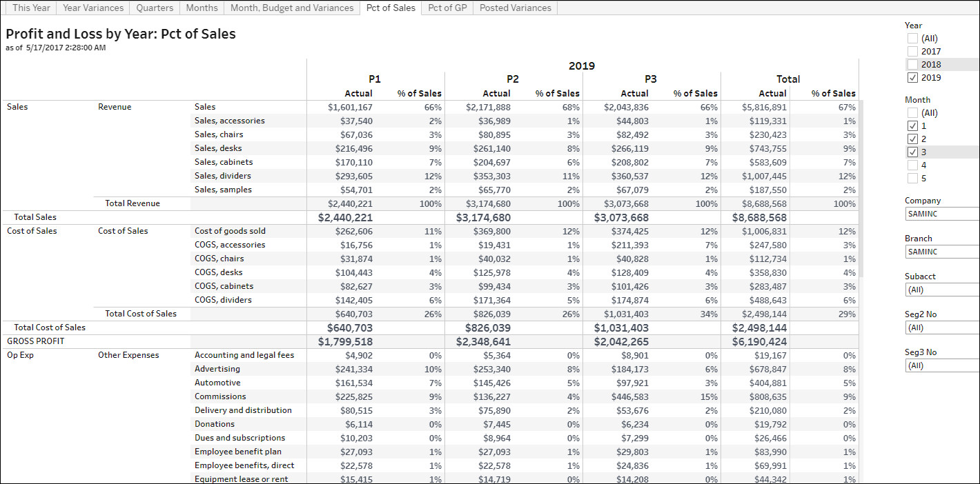The image size is (980, 484).
Task: Open the Company filter dropdown
Action: pyautogui.click(x=943, y=214)
